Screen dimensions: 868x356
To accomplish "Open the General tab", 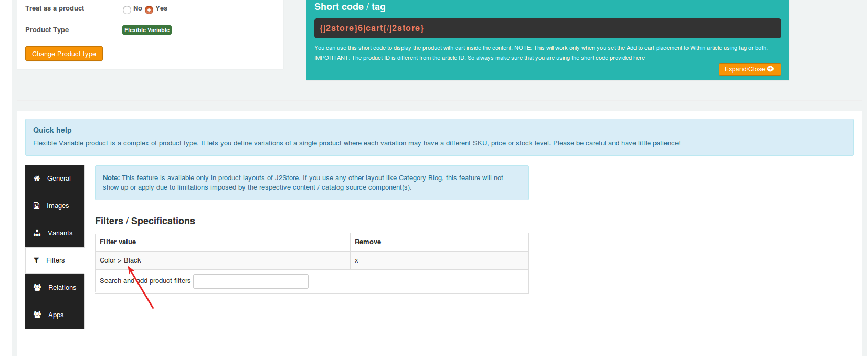I will click(x=59, y=179).
